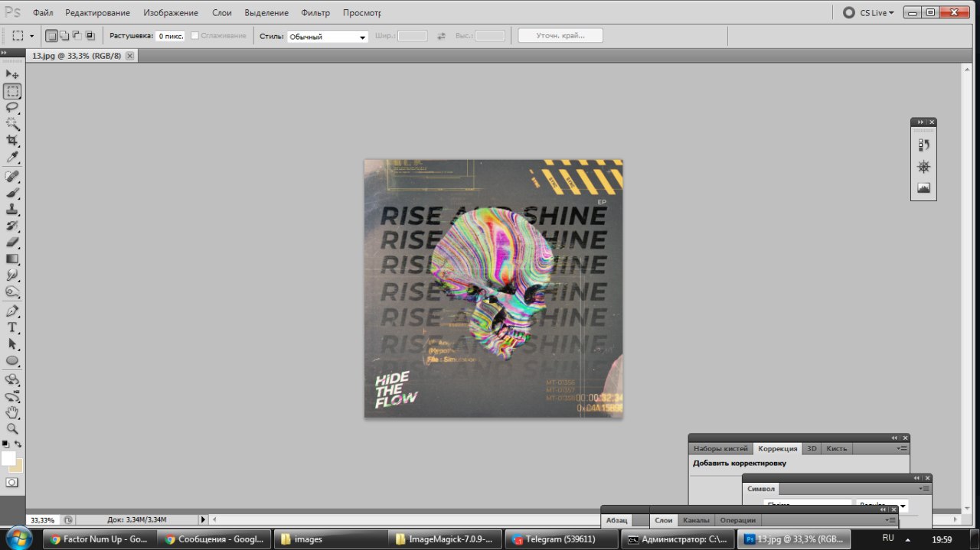
Task: Expand the collapsed icon panel dock
Action: click(920, 122)
